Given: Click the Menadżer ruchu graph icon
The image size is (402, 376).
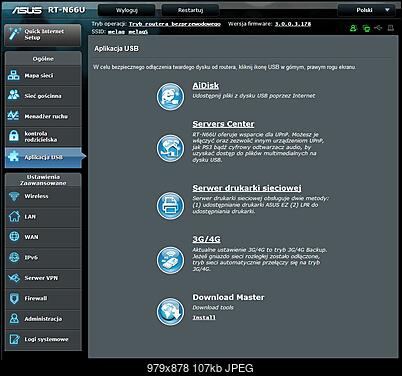Looking at the screenshot, I should (14, 116).
